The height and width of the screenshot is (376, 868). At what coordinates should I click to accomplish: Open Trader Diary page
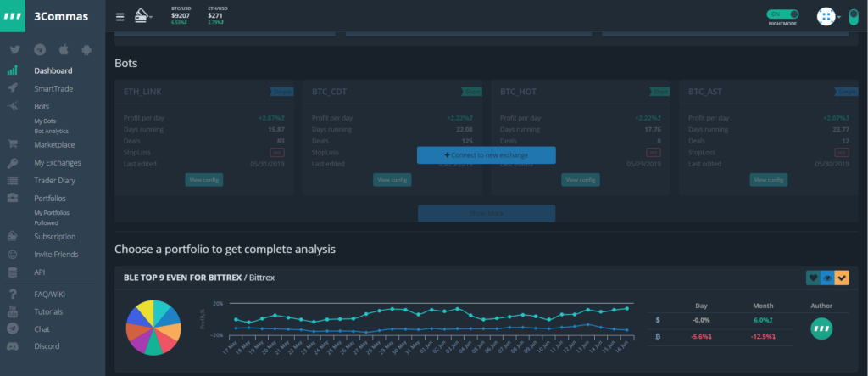click(x=55, y=181)
